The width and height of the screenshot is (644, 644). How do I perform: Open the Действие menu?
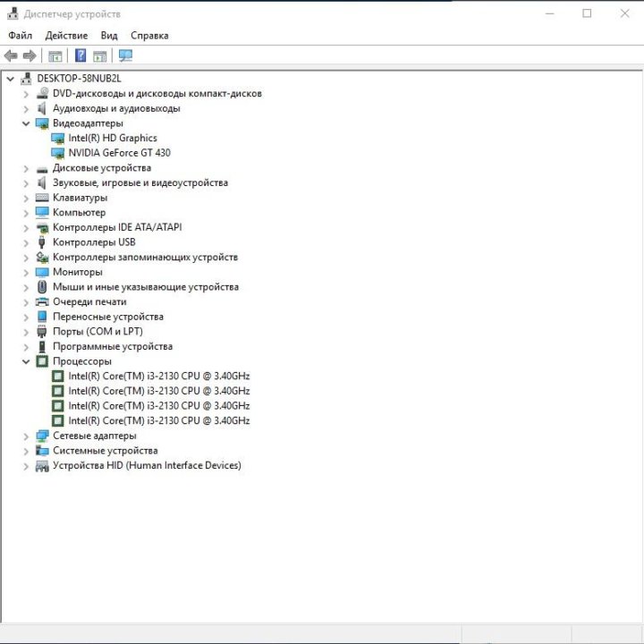[x=66, y=36]
